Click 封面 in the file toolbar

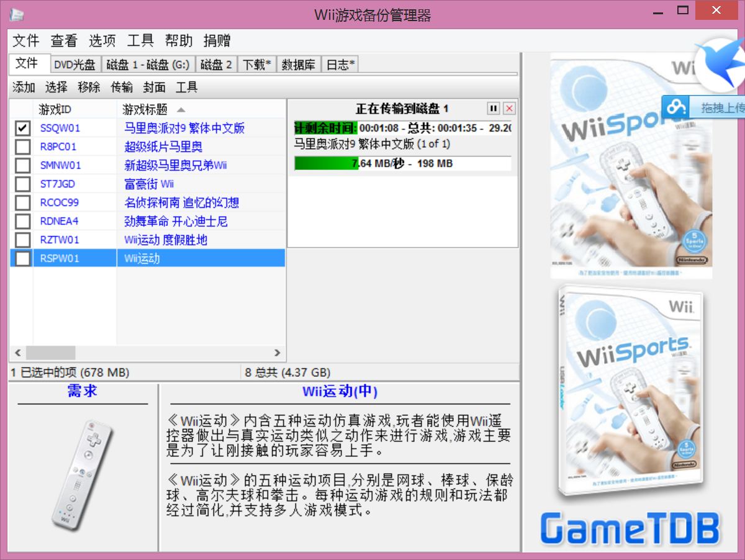(x=154, y=88)
